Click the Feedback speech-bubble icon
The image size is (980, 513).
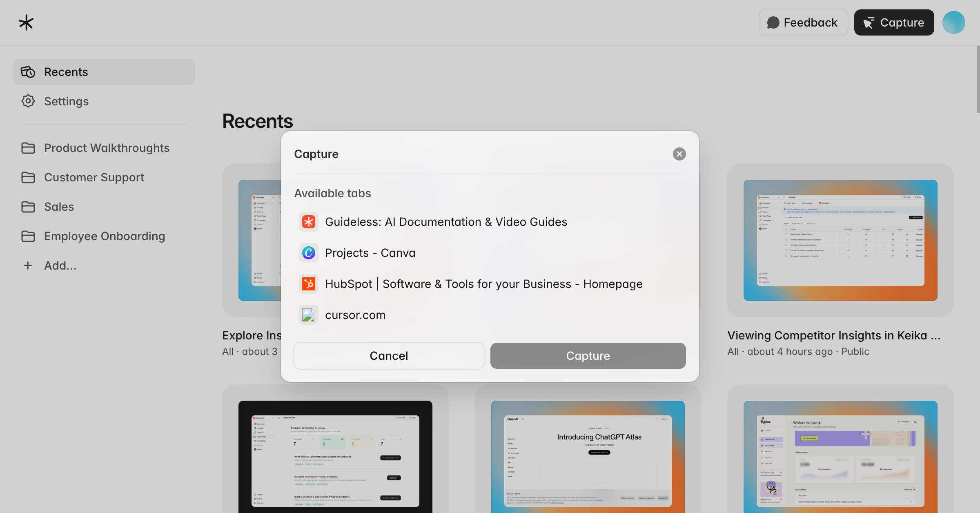pyautogui.click(x=773, y=22)
